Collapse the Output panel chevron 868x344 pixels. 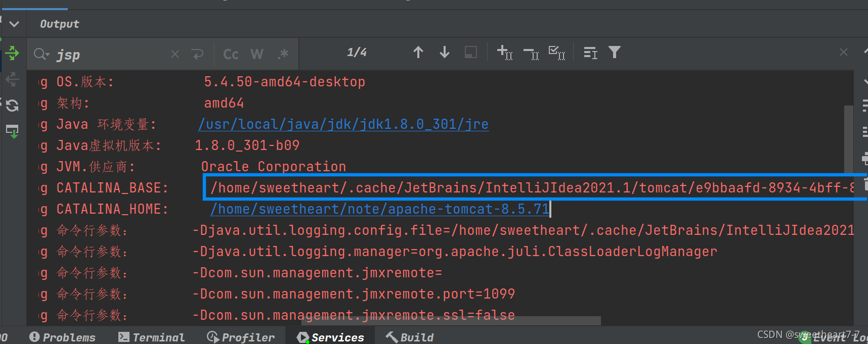14,24
